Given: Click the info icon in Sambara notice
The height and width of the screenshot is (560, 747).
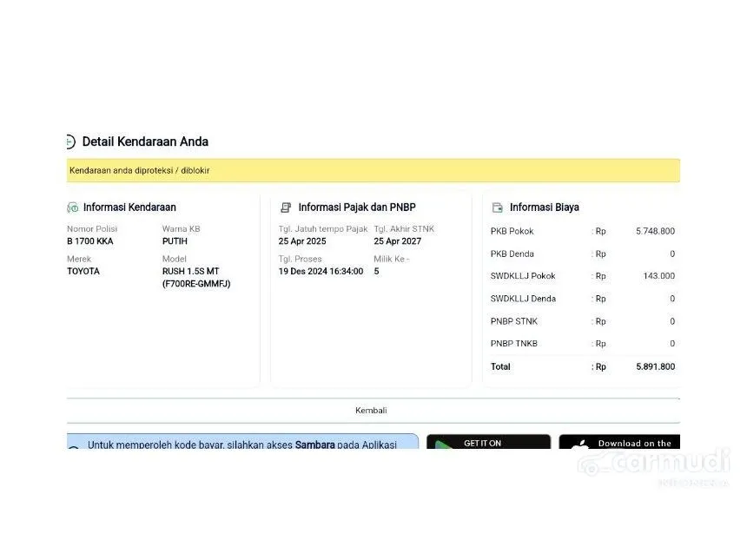Looking at the screenshot, I should pyautogui.click(x=73, y=447).
